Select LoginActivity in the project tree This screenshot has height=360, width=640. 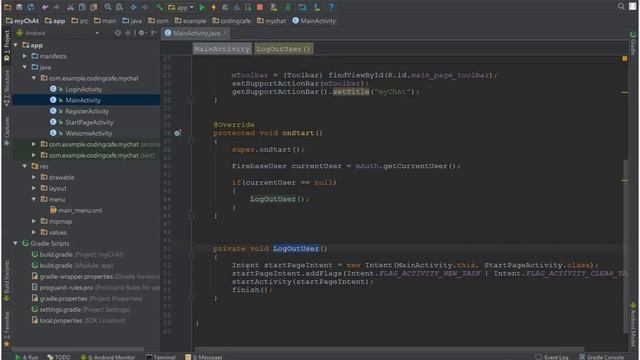(84, 89)
